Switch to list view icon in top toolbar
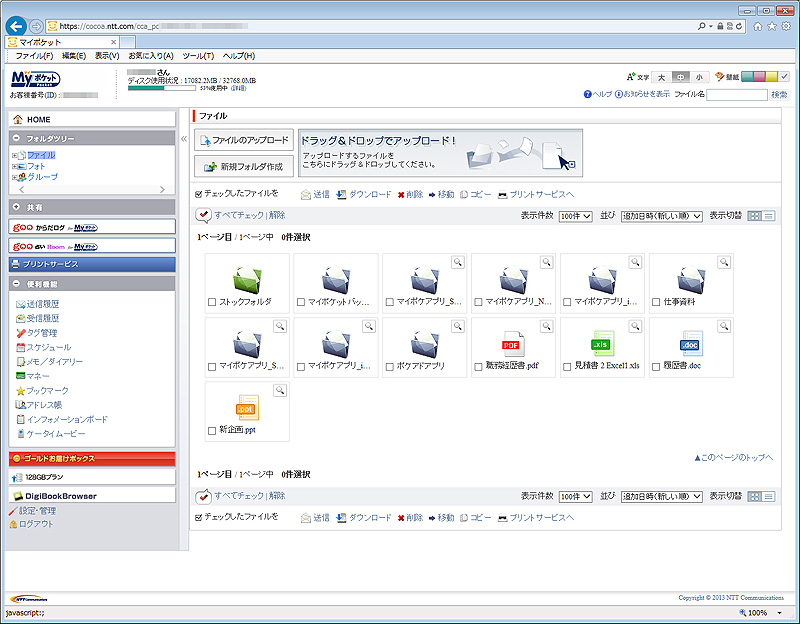The image size is (800, 624). [x=768, y=216]
